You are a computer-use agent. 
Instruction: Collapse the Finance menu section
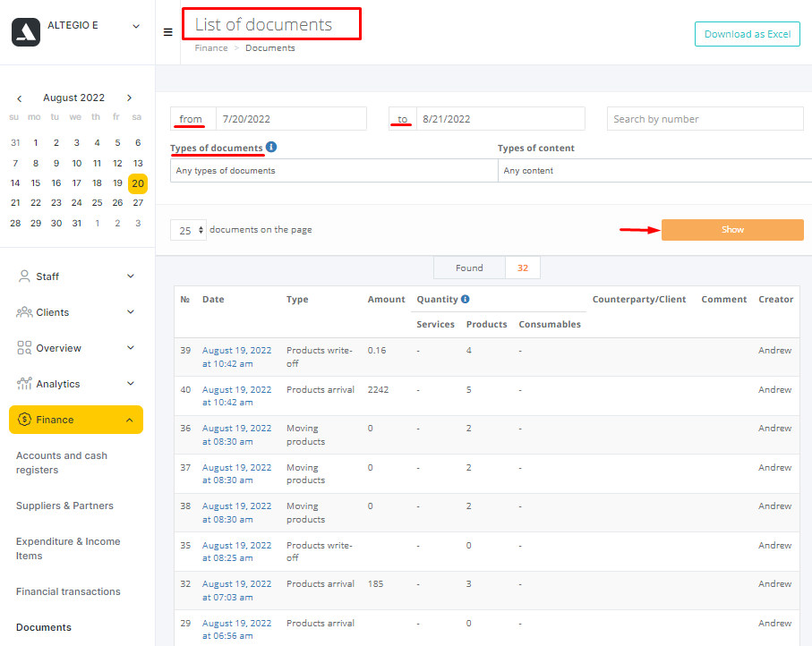point(130,420)
